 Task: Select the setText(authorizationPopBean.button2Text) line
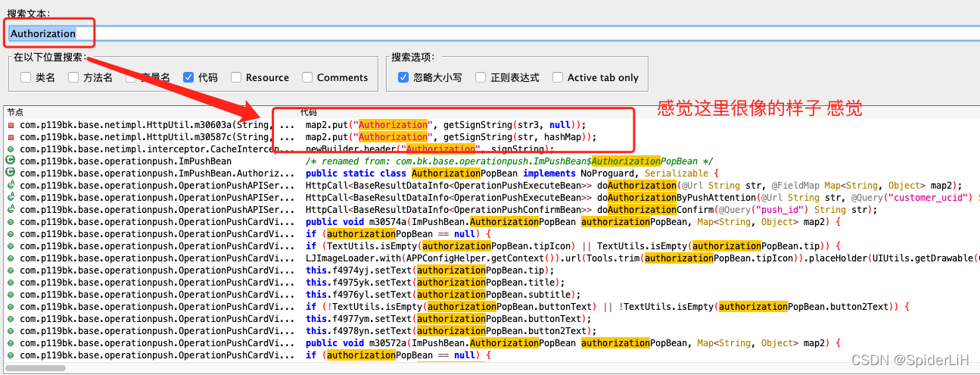[451, 330]
